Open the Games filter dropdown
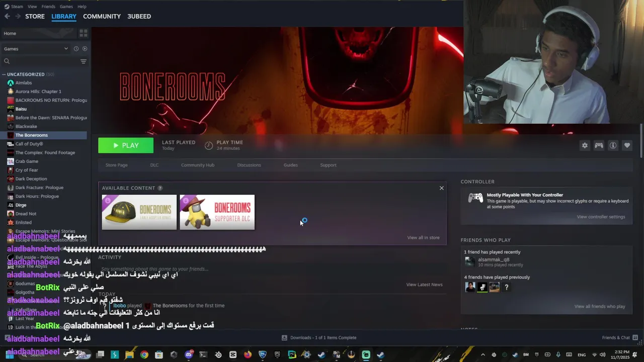This screenshot has width=644, height=362. pos(36,49)
